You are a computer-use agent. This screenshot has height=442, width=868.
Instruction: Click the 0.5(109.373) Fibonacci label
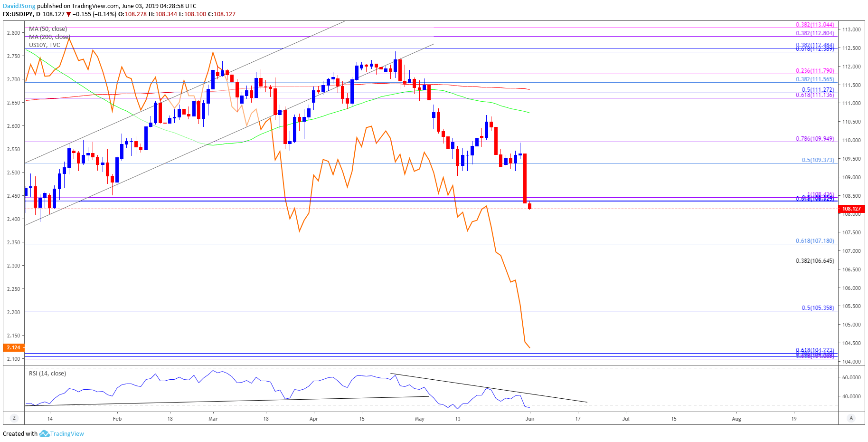(818, 160)
